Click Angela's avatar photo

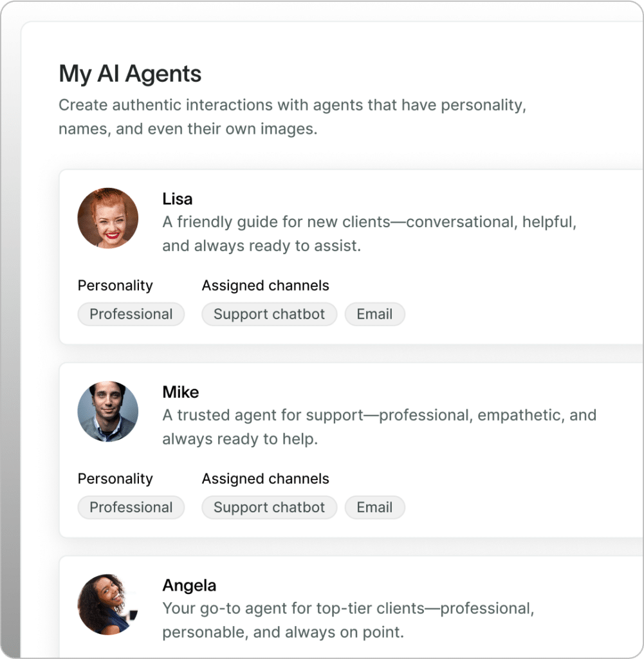coord(108,605)
